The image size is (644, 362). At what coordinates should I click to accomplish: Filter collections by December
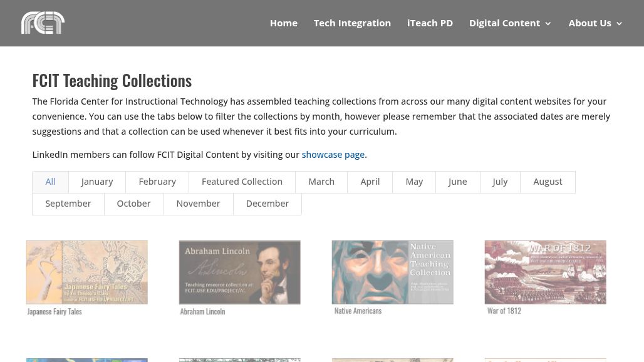click(267, 204)
